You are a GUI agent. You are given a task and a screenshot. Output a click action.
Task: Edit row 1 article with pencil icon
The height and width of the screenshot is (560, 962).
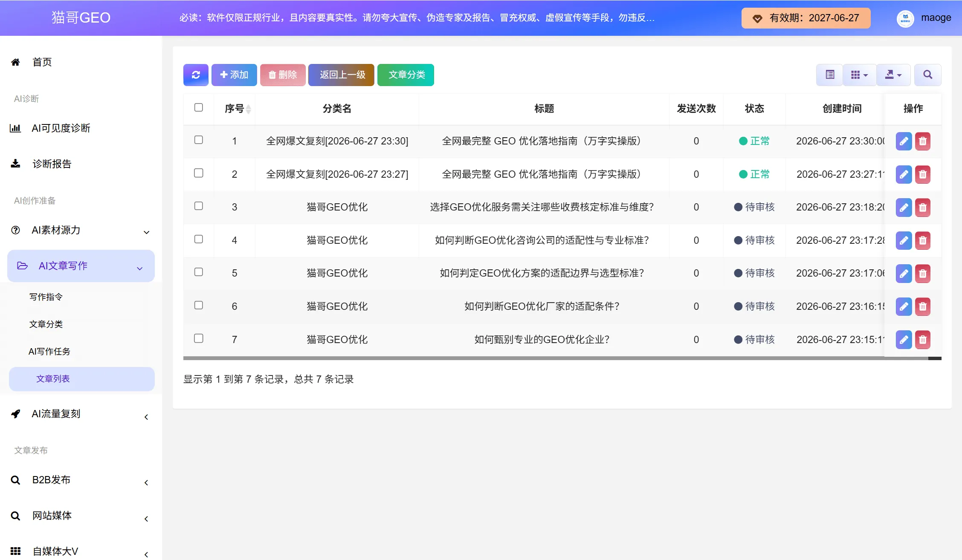904,141
